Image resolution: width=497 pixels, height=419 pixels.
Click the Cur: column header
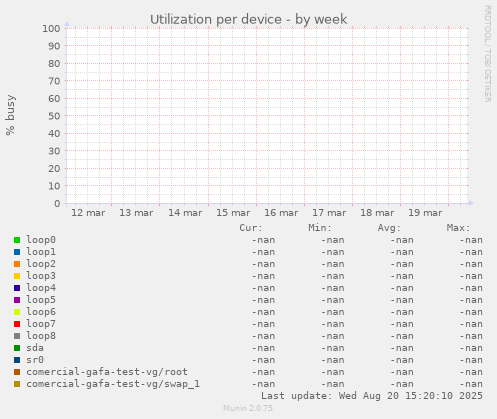click(x=251, y=228)
